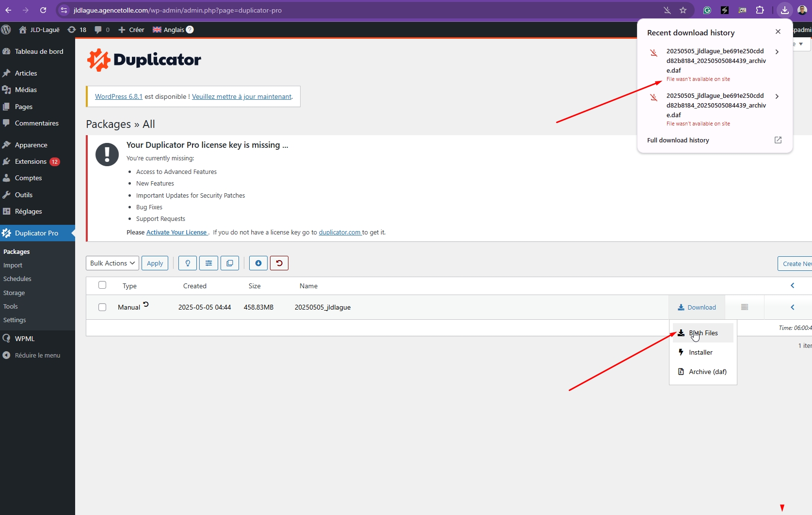Open the Bulk Actions dropdown

tap(112, 263)
